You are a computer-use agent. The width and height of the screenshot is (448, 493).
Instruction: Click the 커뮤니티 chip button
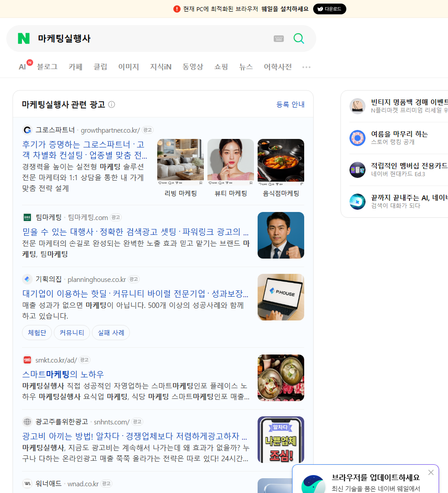pos(72,333)
